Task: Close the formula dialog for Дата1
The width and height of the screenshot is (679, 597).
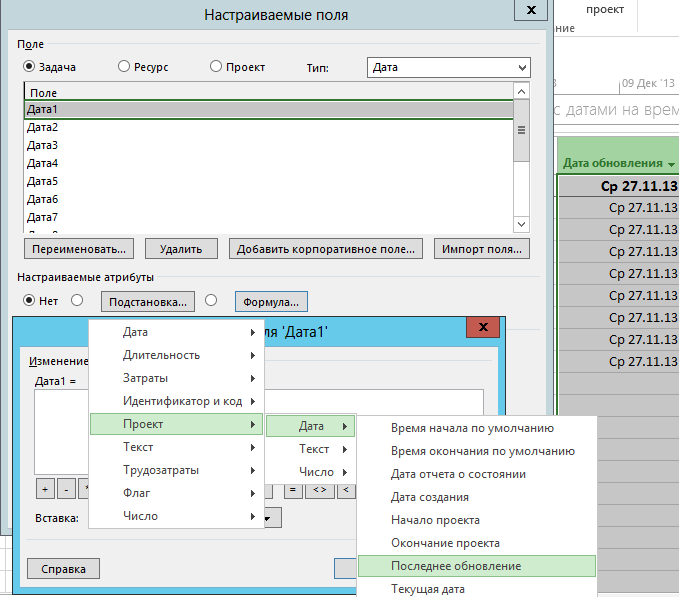Action: tap(483, 327)
